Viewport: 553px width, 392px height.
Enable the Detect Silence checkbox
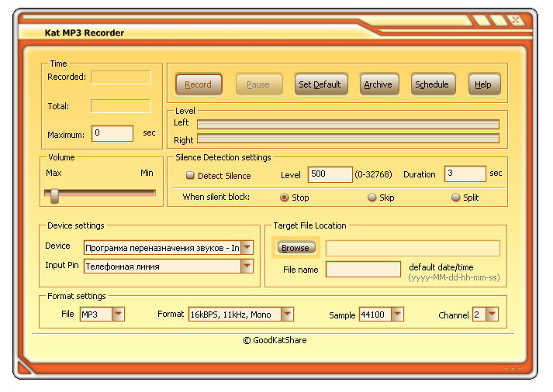190,175
